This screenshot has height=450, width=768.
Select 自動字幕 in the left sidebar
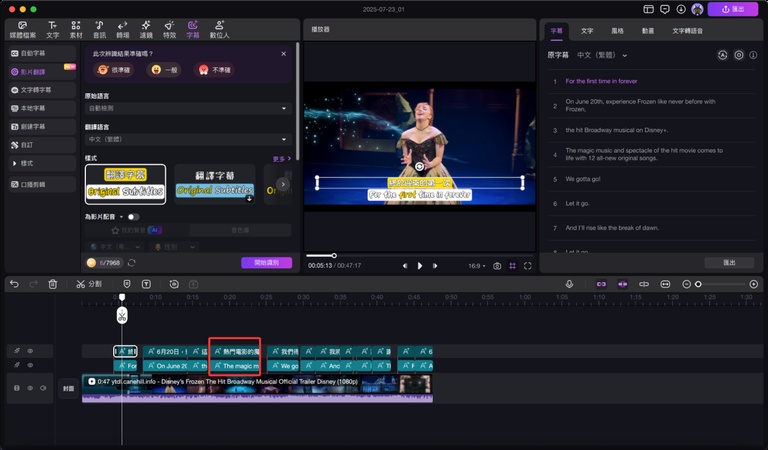pyautogui.click(x=43, y=53)
